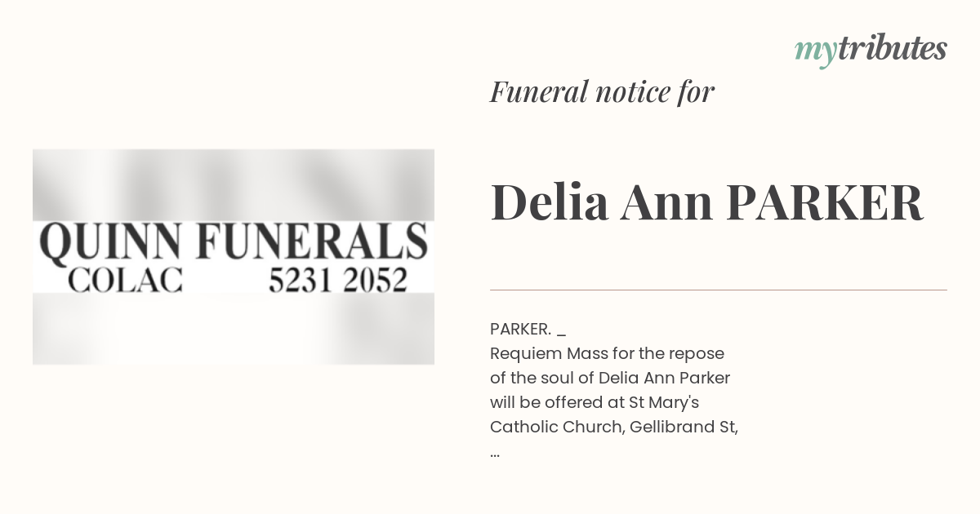Open the Quinn Funerals logo image
This screenshot has width=980, height=514.
(234, 256)
